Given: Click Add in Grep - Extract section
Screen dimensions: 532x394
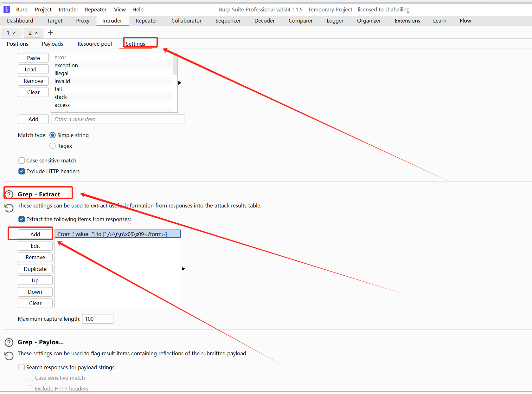Looking at the screenshot, I should pos(35,234).
